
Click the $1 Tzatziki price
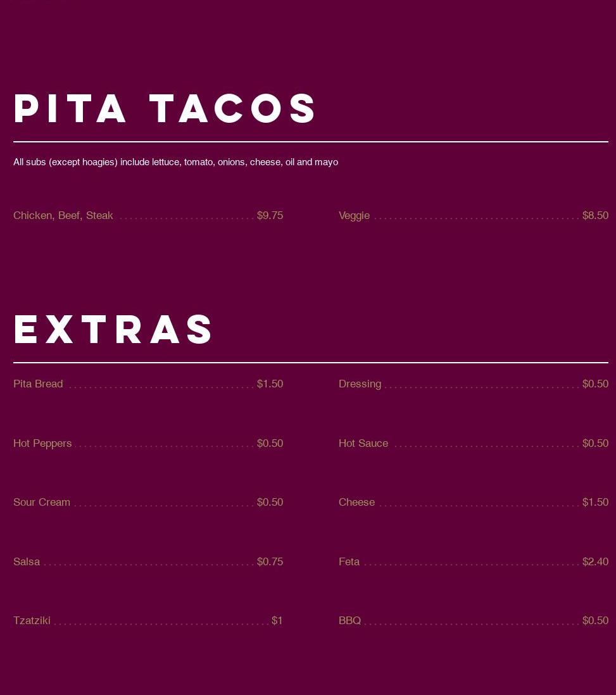[x=277, y=620]
